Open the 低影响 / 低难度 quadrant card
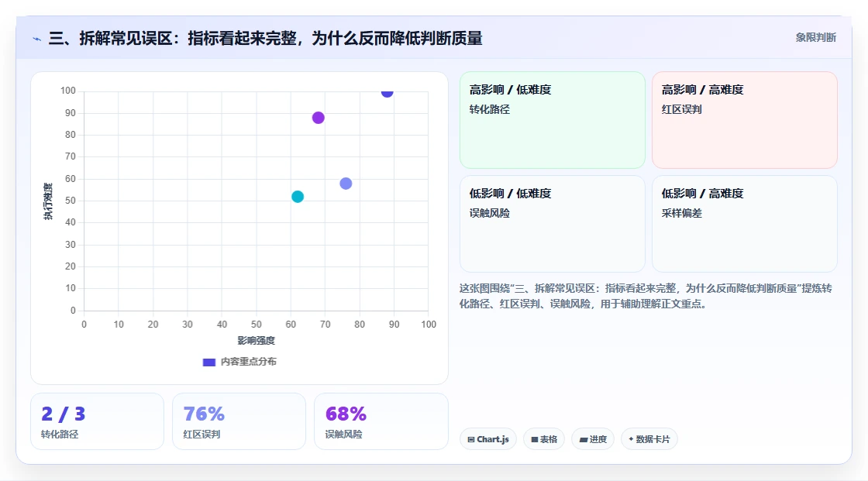This screenshot has height=481, width=868. click(x=553, y=224)
